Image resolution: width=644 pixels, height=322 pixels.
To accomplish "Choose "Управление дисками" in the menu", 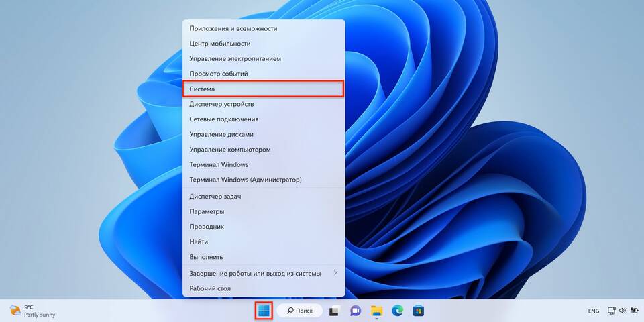I will click(264, 134).
